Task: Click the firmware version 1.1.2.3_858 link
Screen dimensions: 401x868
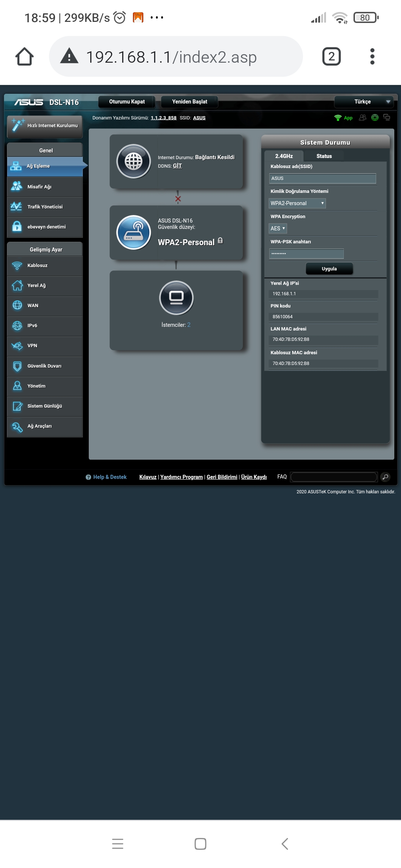Action: 164,118
